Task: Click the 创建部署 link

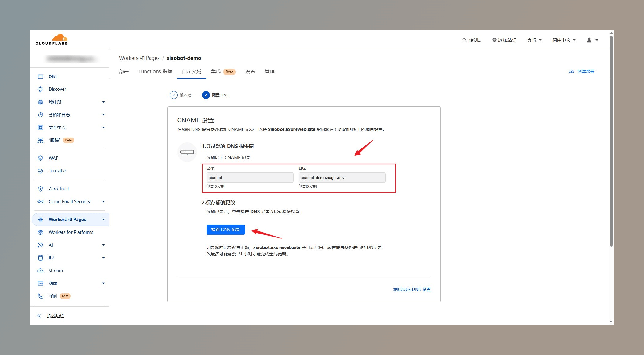Action: click(x=586, y=71)
